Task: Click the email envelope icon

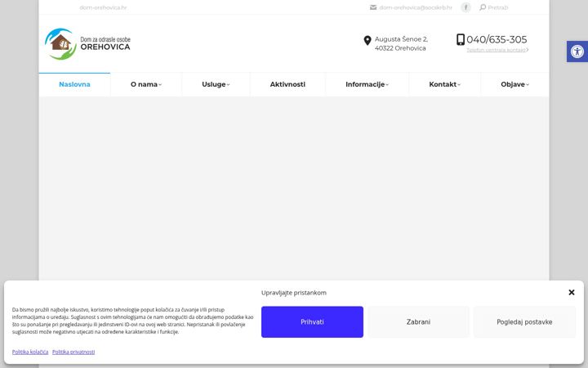Action: [x=373, y=7]
